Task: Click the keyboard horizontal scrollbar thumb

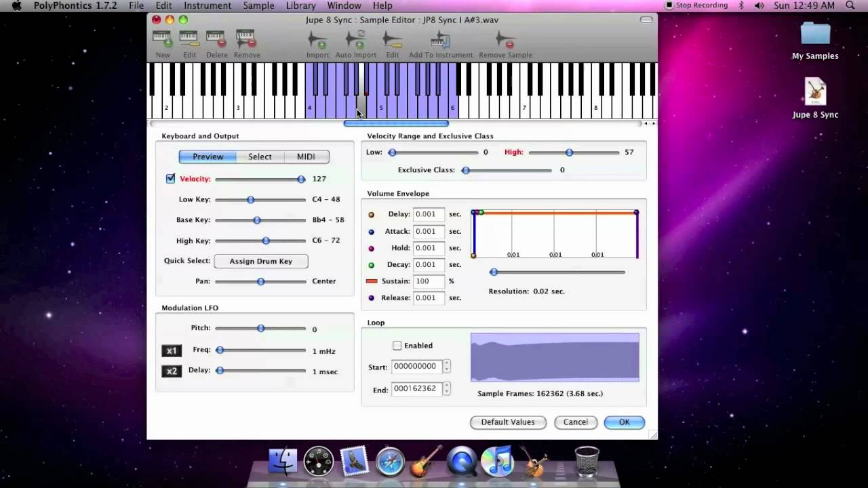Action: [x=396, y=123]
